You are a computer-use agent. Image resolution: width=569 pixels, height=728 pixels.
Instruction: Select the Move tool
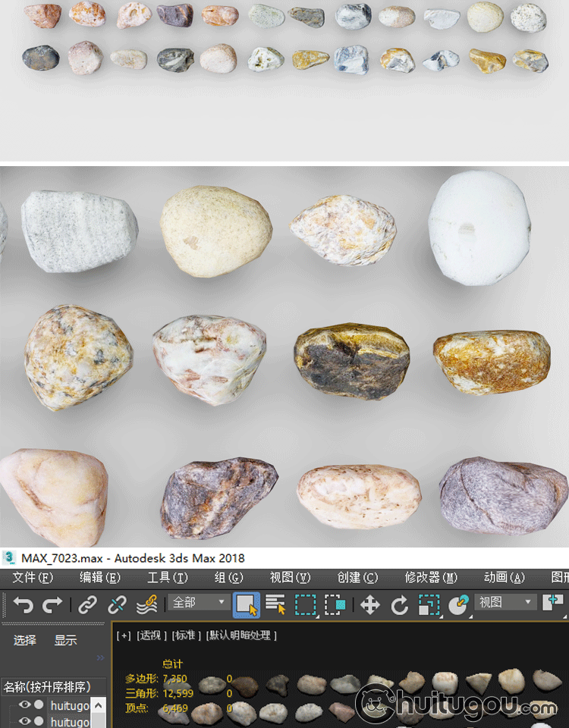pos(370,604)
